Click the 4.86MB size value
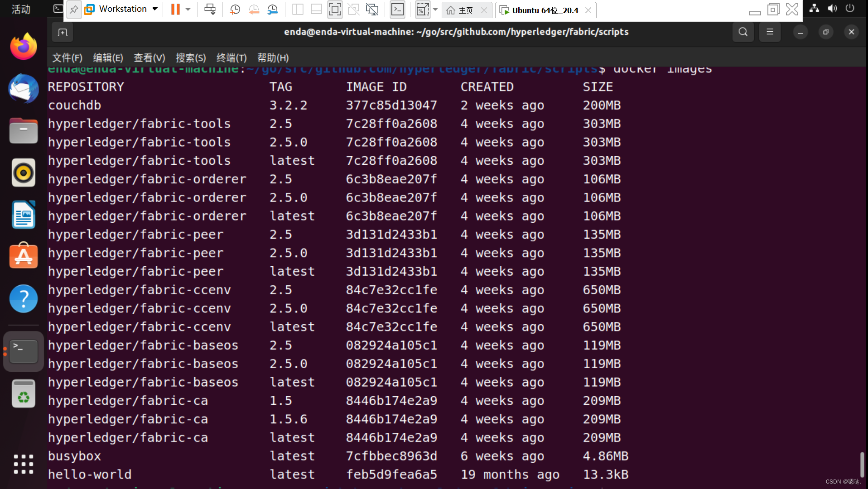This screenshot has height=489, width=868. click(x=605, y=456)
